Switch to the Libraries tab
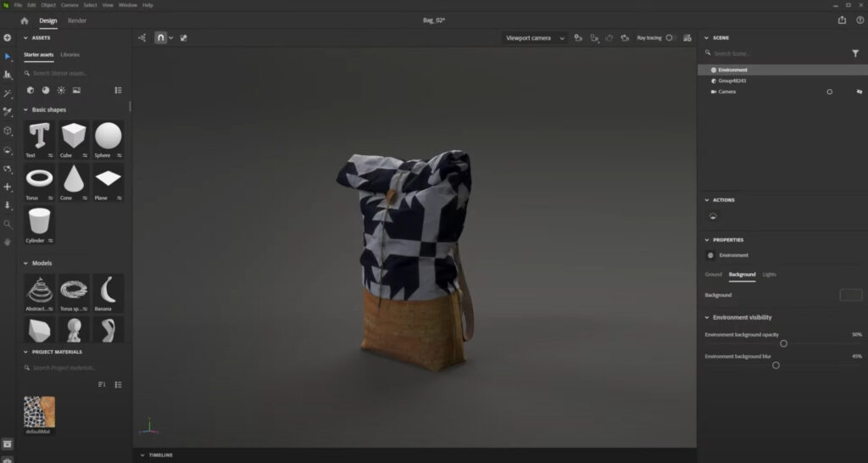Image resolution: width=868 pixels, height=463 pixels. click(70, 55)
